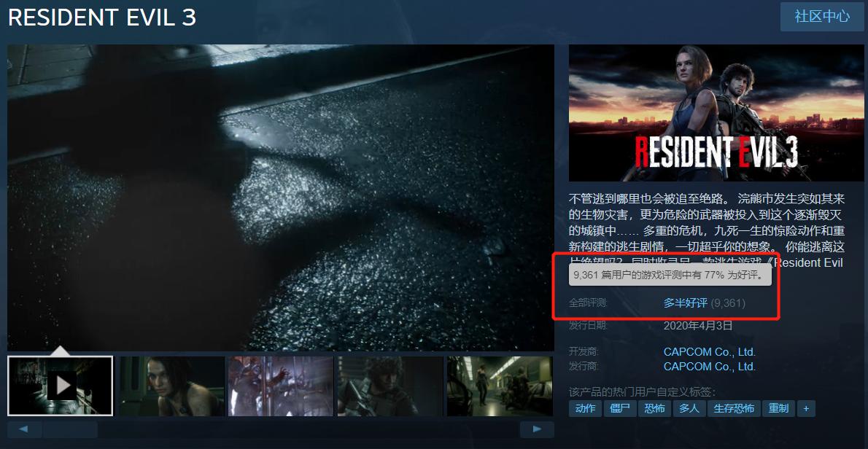The image size is (868, 449).
Task: Click the 僵尸 tag
Action: tap(620, 409)
